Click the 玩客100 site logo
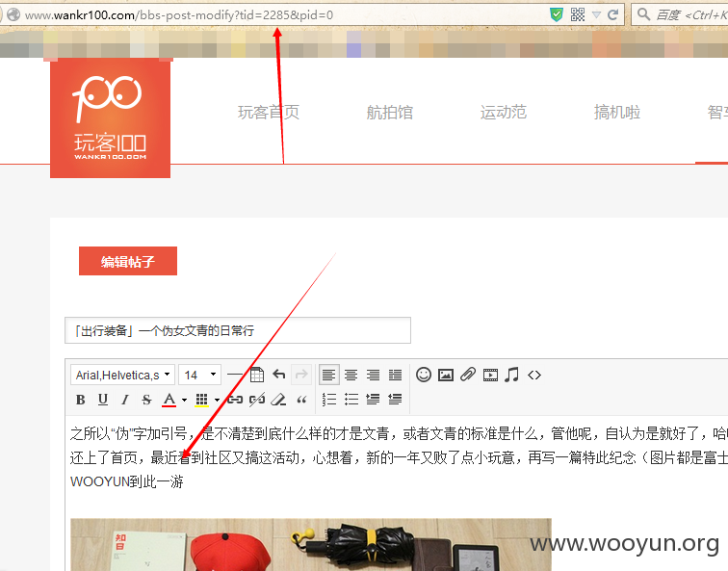Image resolution: width=728 pixels, height=571 pixels. pos(110,117)
